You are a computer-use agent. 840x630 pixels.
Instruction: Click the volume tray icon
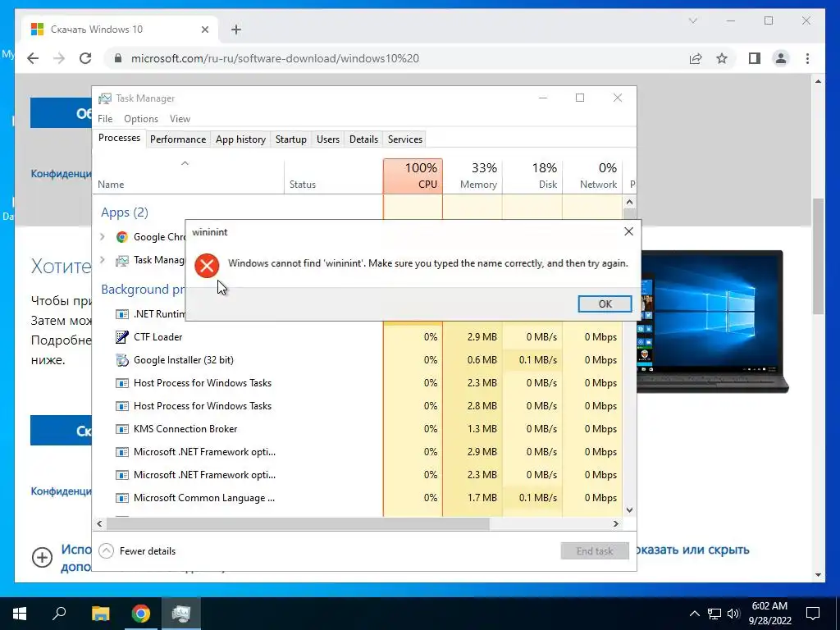click(x=733, y=614)
